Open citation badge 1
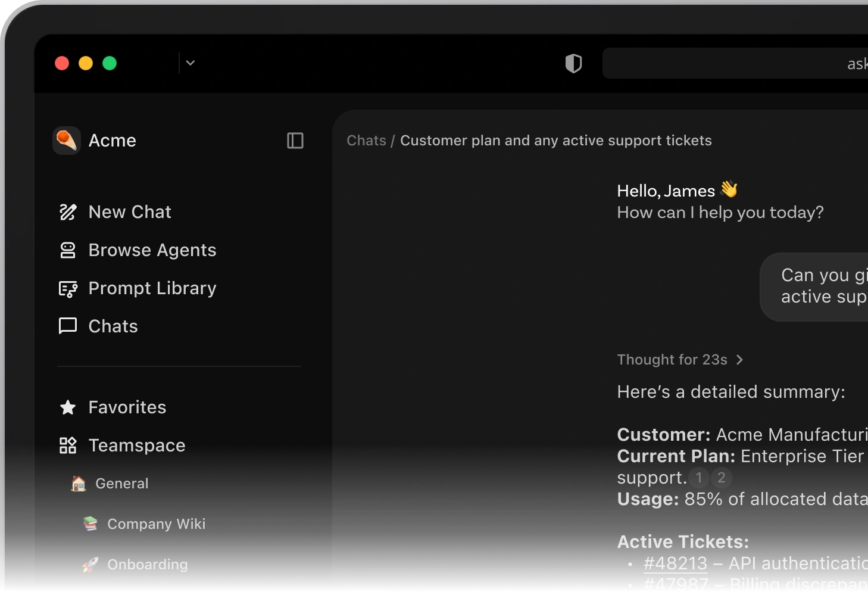Screen dimensions: 868x592 pos(699,478)
